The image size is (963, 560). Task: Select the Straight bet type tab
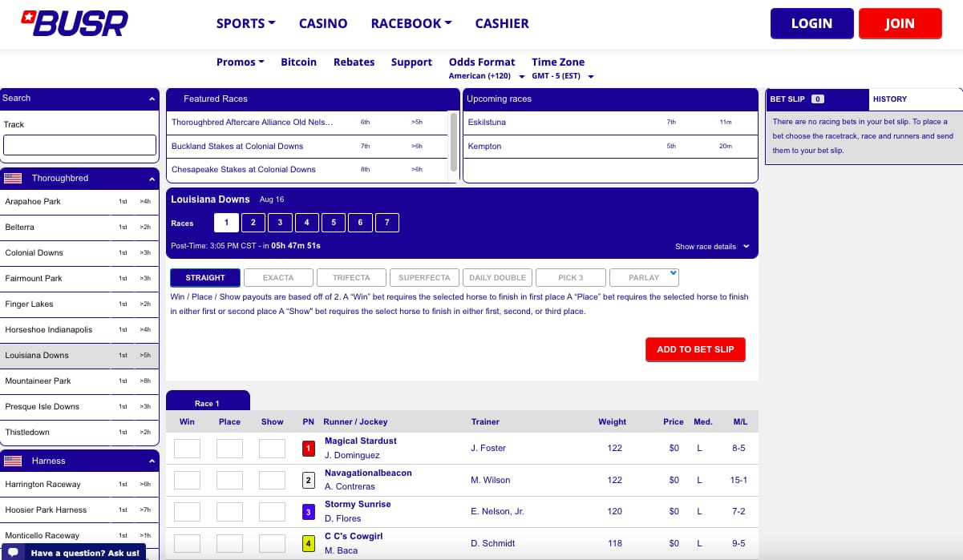tap(205, 277)
